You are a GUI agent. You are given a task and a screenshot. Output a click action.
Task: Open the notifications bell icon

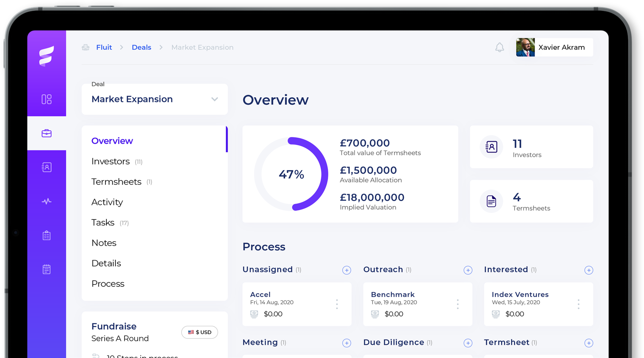coord(499,47)
